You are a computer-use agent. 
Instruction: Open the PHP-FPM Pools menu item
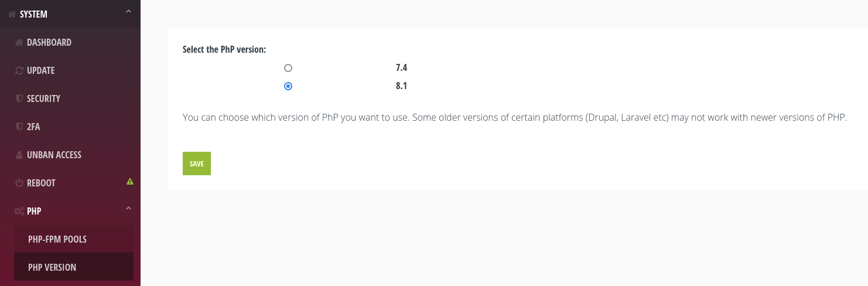pyautogui.click(x=74, y=239)
